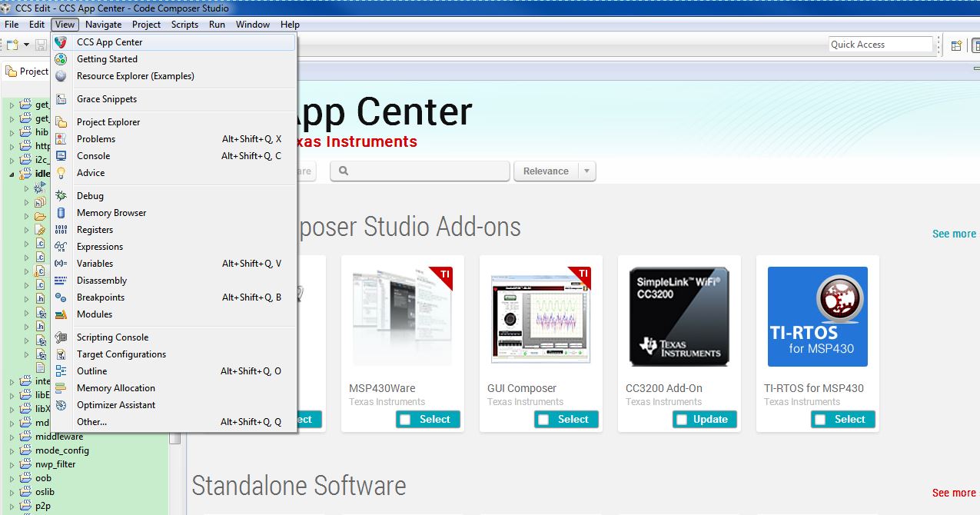Viewport: 980px width, 515px height.
Task: Click the search magnifier in App Center
Action: (x=344, y=171)
